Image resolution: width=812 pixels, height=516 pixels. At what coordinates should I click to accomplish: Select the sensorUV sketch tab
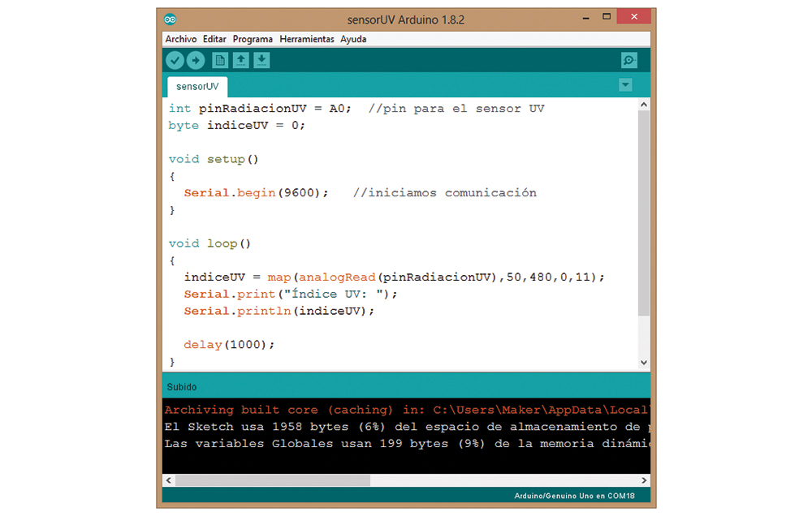click(197, 86)
